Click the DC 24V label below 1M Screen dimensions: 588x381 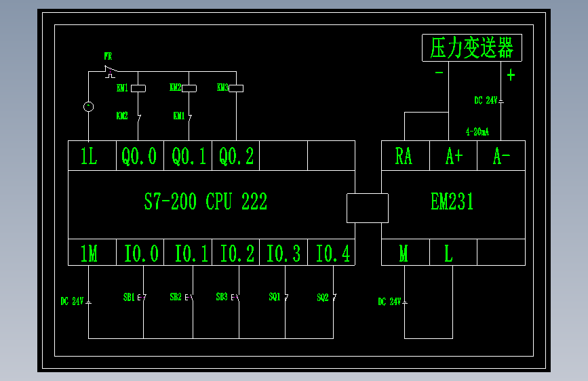[72, 302]
